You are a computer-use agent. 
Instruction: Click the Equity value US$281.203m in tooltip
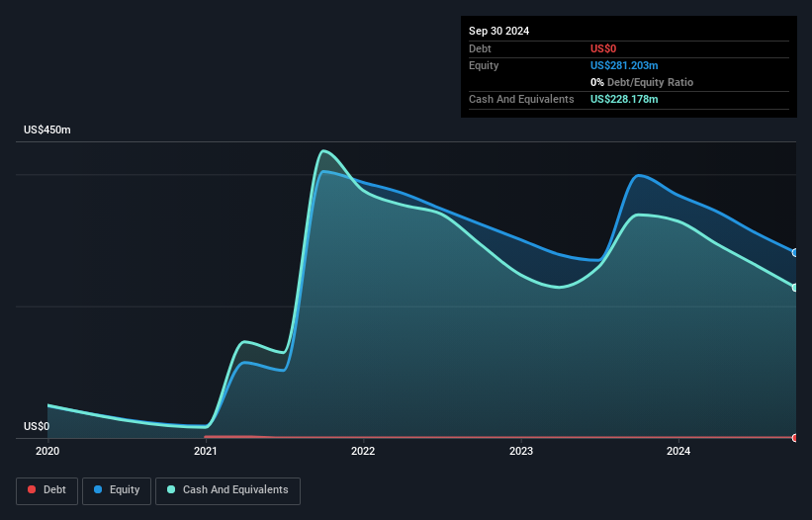[x=624, y=65]
